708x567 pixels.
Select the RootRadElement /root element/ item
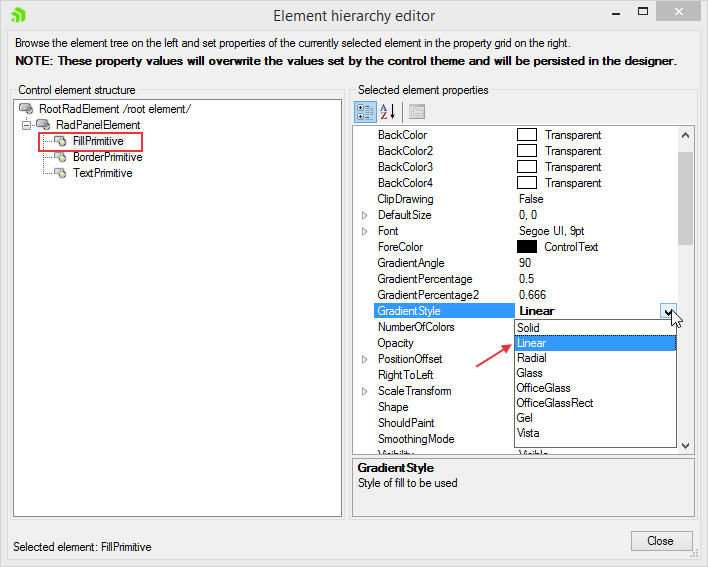[x=115, y=109]
